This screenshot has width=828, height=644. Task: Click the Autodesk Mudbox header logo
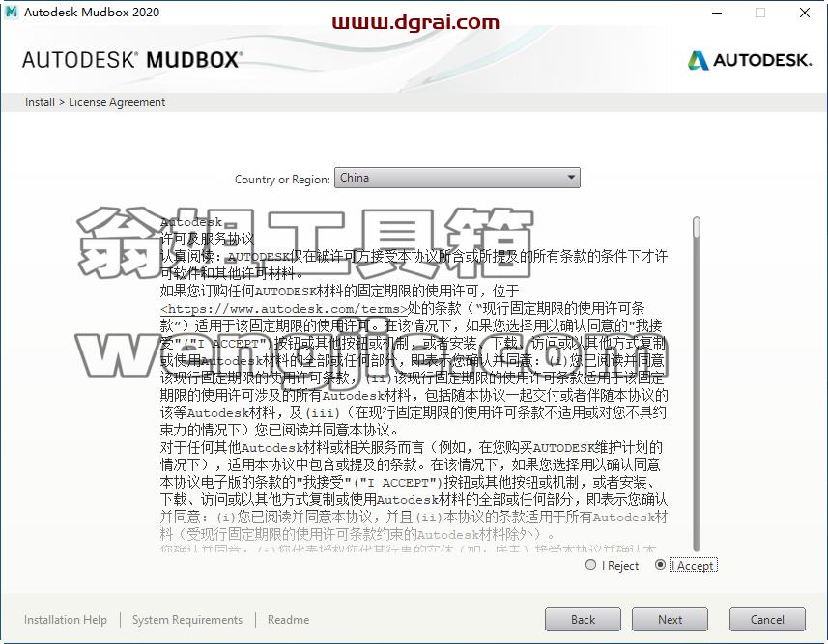tap(132, 60)
